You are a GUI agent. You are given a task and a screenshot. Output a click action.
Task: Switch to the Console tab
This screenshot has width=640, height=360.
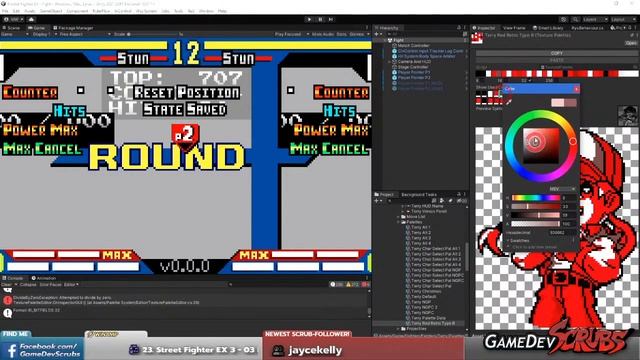click(x=13, y=278)
